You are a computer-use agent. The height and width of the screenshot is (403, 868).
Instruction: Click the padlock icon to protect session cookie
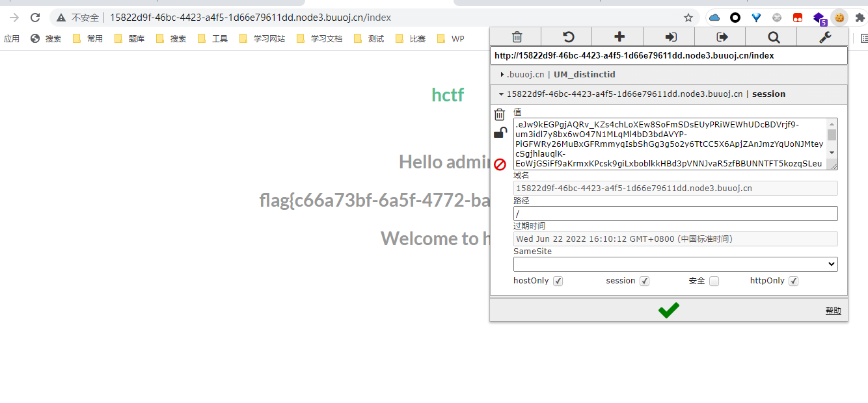pos(500,133)
